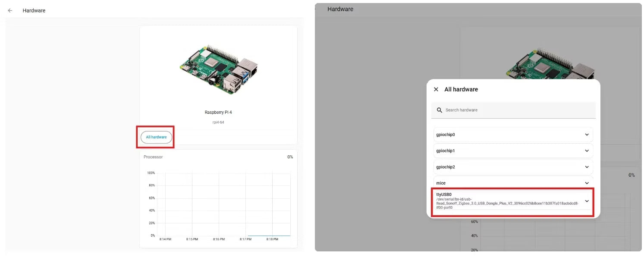644x257 pixels.
Task: Select the gpiochip2 row label
Action: [446, 167]
